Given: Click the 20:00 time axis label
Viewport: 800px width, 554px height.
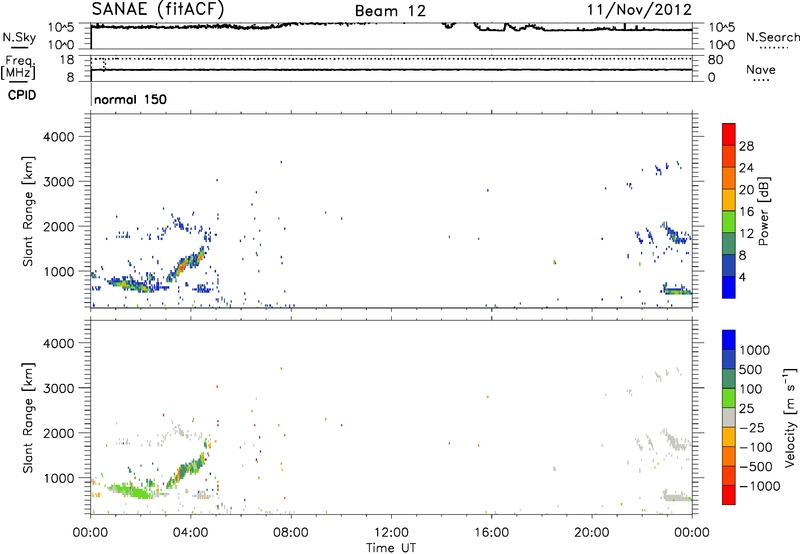Looking at the screenshot, I should tap(591, 533).
